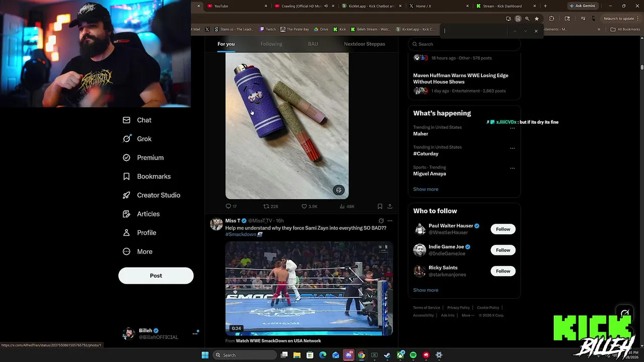Close the find bar with X
This screenshot has height=362, width=644.
pos(536,31)
